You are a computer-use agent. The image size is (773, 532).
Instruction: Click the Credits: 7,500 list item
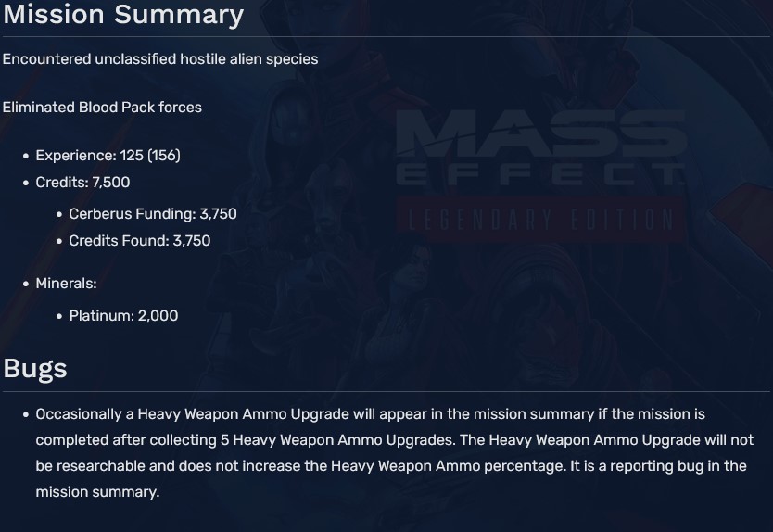(82, 183)
